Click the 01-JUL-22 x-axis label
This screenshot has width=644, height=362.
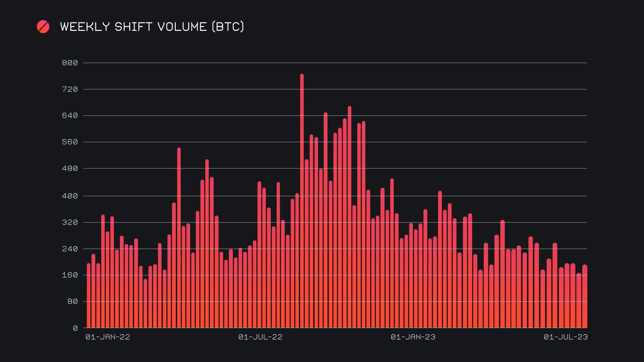[260, 337]
